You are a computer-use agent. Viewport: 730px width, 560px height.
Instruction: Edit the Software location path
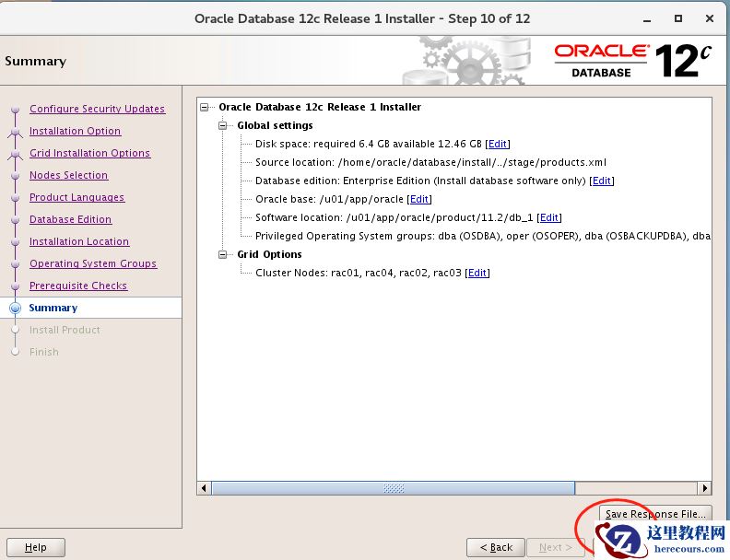click(549, 217)
